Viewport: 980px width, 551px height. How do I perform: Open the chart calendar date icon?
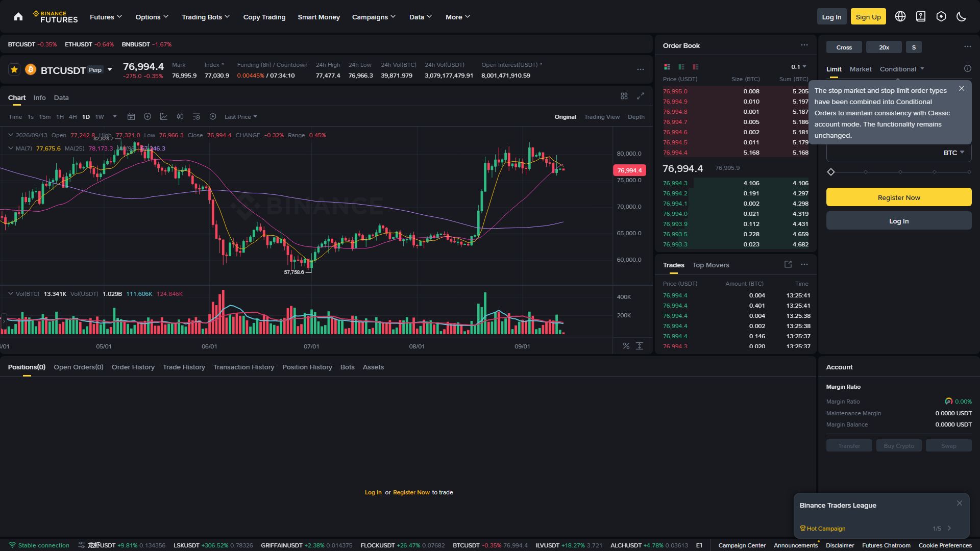(x=131, y=117)
